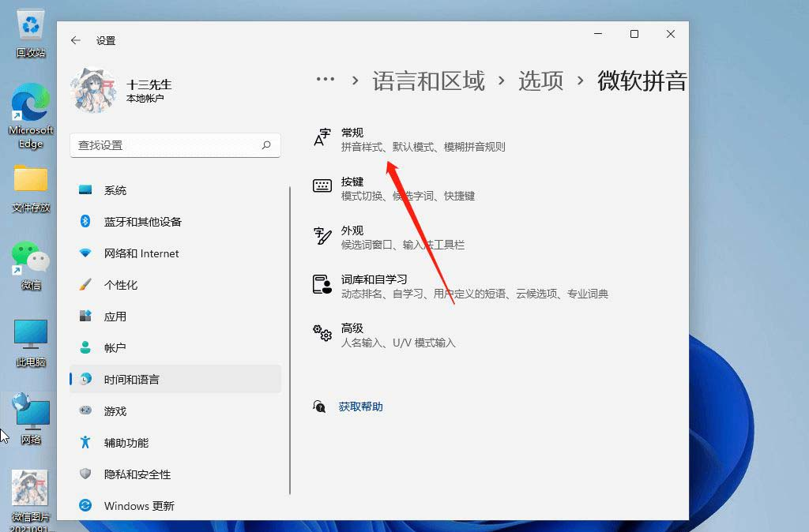Select the 隐私和安全性 shield icon

[x=85, y=474]
